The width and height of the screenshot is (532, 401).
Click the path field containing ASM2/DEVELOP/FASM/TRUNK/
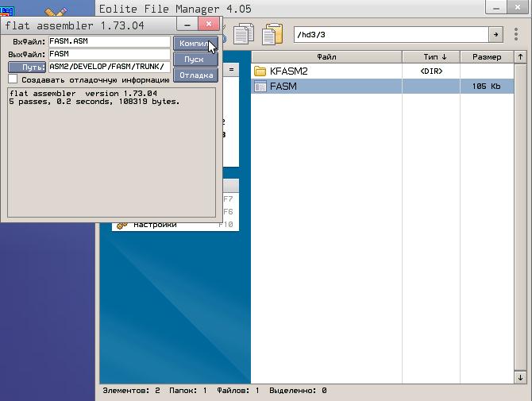(109, 67)
